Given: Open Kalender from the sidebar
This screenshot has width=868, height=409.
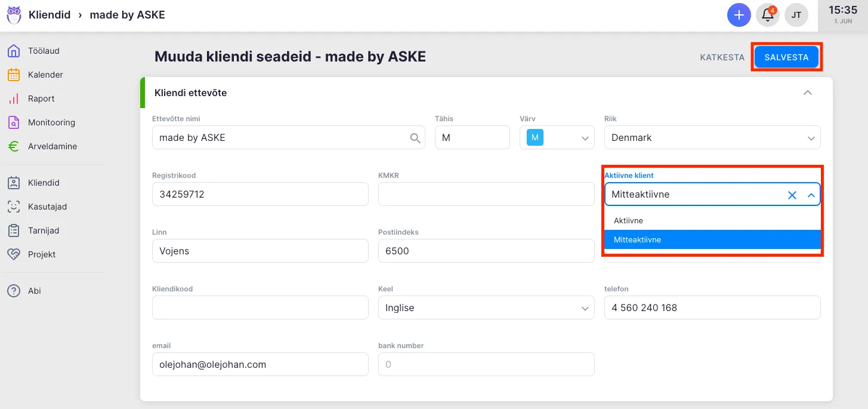Looking at the screenshot, I should pyautogui.click(x=45, y=75).
